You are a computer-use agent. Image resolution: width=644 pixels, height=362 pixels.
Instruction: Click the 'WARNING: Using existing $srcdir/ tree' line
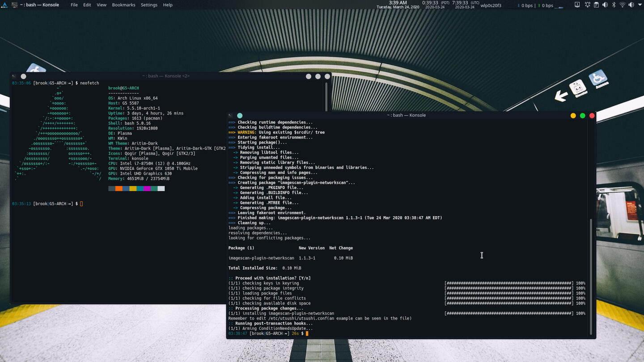[277, 132]
